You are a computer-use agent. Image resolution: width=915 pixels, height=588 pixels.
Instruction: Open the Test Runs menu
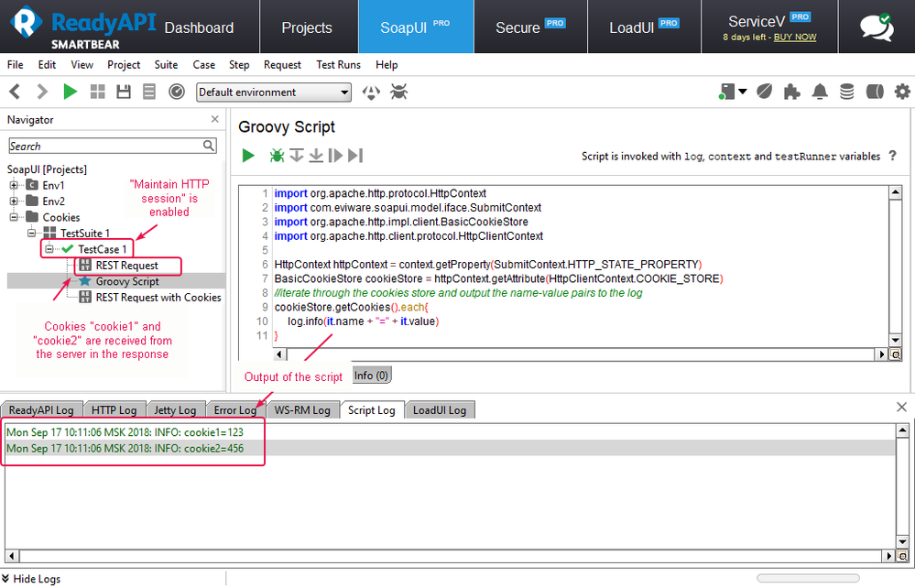338,65
